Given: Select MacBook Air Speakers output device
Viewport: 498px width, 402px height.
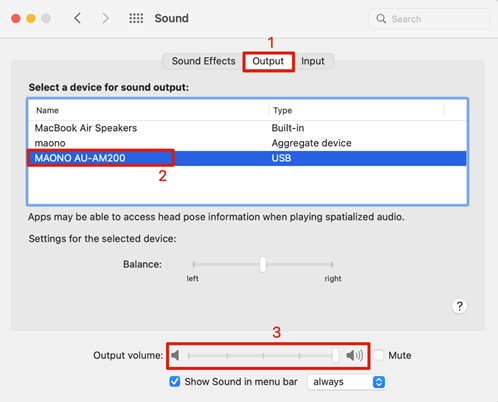Looking at the screenshot, I should coord(247,128).
